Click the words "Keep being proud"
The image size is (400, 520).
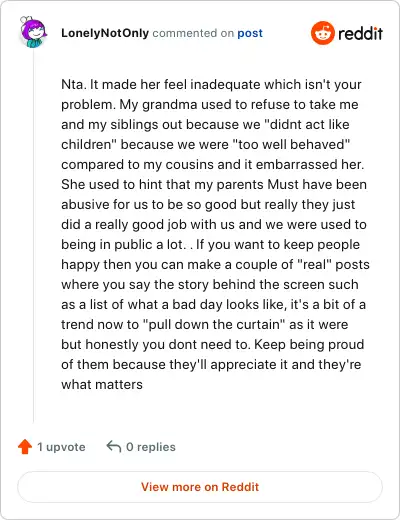(x=309, y=344)
